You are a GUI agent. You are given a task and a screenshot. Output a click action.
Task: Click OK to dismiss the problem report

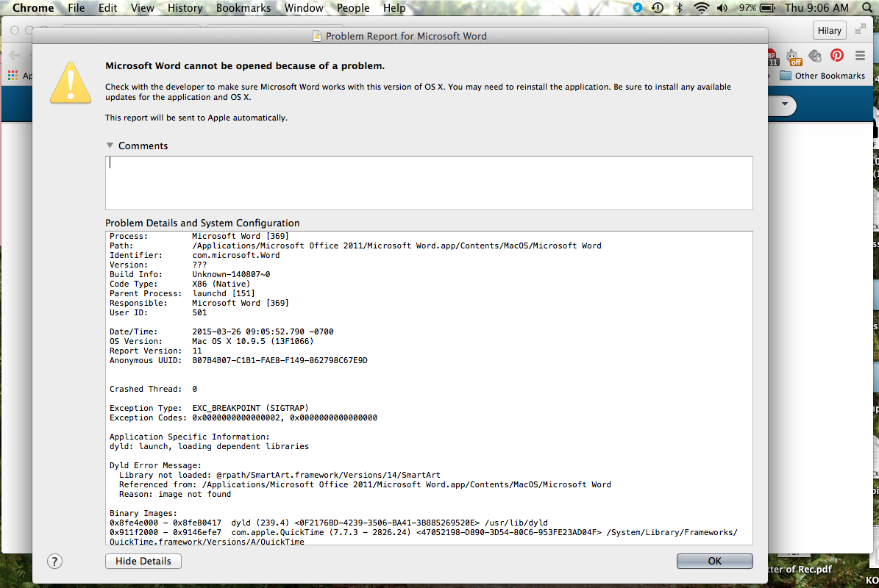[714, 561]
